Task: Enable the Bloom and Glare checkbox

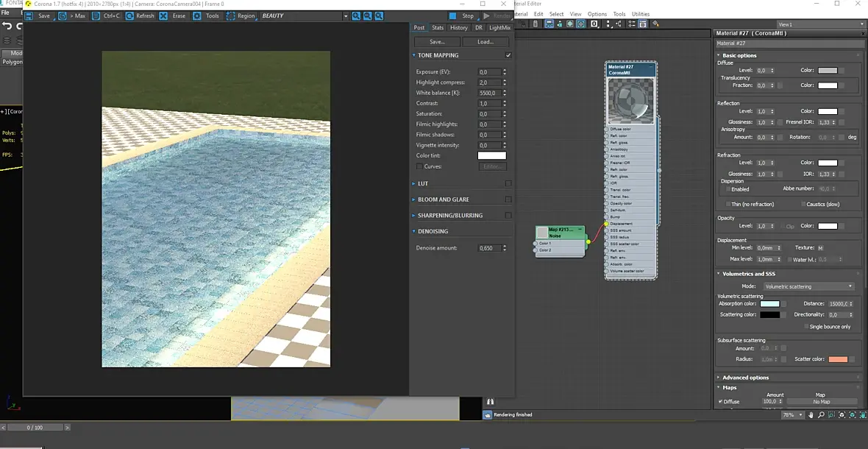Action: [x=508, y=199]
